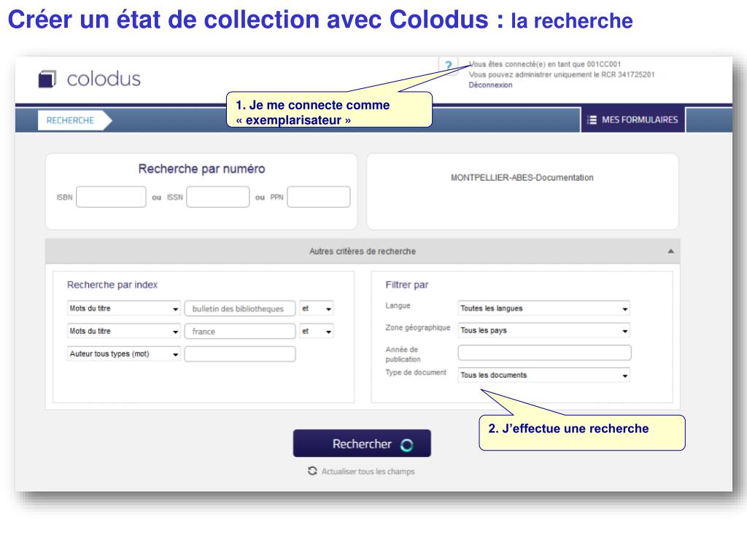Click the Colodus logo icon
The width and height of the screenshot is (747, 560).
pos(47,79)
